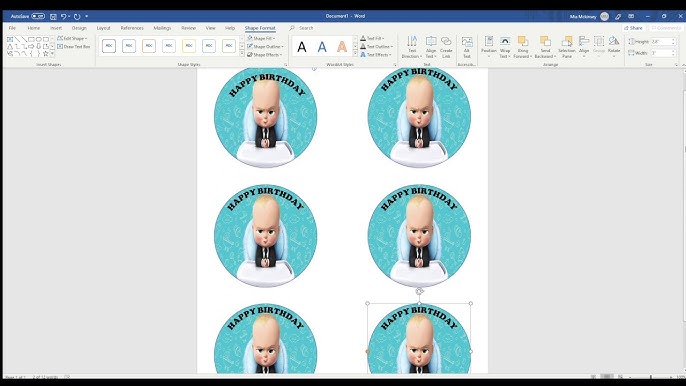Viewport: 686px width, 386px height.
Task: Open the File menu
Action: (12, 28)
